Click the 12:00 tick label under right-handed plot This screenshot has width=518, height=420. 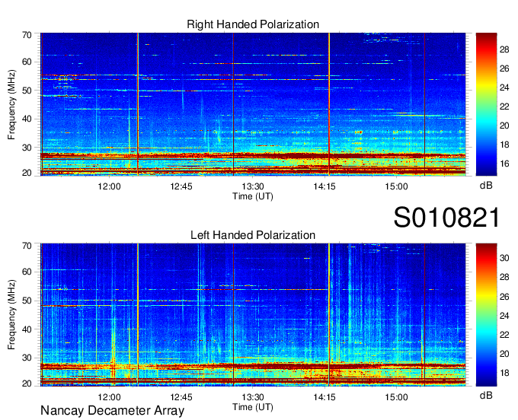tap(109, 186)
